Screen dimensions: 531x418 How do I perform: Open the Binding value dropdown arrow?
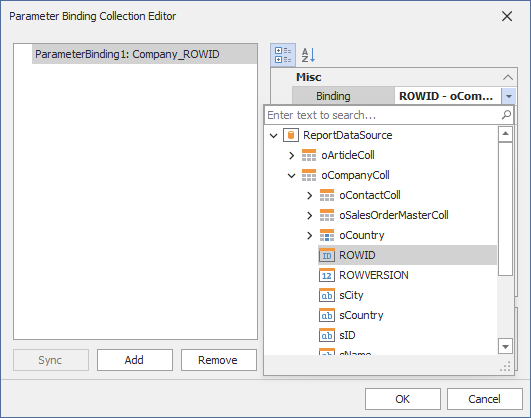click(509, 96)
